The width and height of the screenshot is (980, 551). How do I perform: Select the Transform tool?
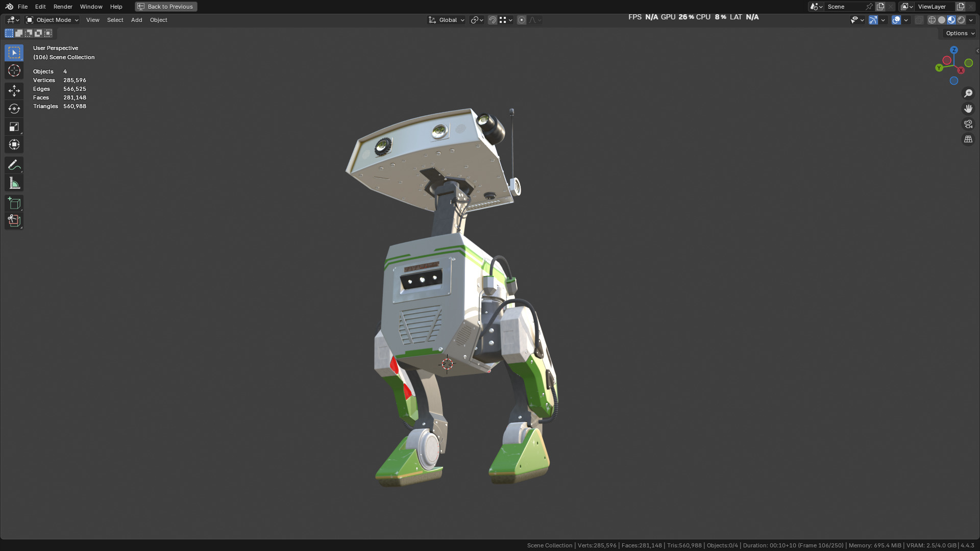tap(14, 144)
